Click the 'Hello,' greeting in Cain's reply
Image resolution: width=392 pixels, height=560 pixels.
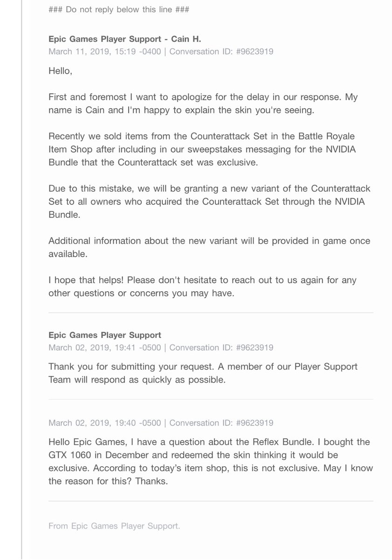click(61, 71)
